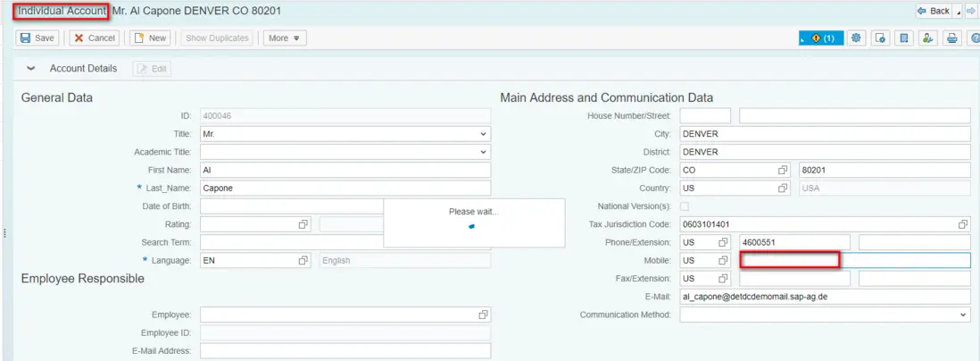The height and width of the screenshot is (361, 980).
Task: Open the Back history dropdown arrow
Action: pyautogui.click(x=959, y=11)
